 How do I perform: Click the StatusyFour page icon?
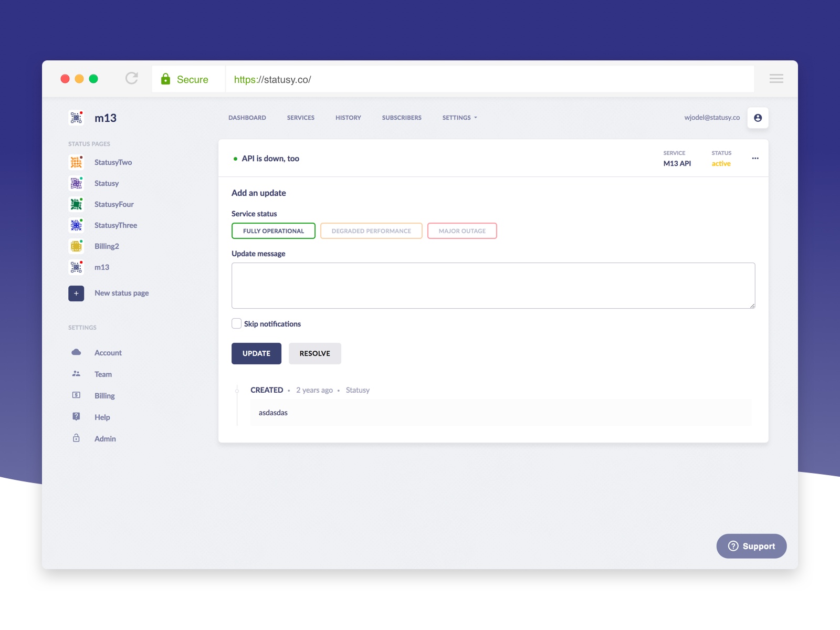coord(77,204)
